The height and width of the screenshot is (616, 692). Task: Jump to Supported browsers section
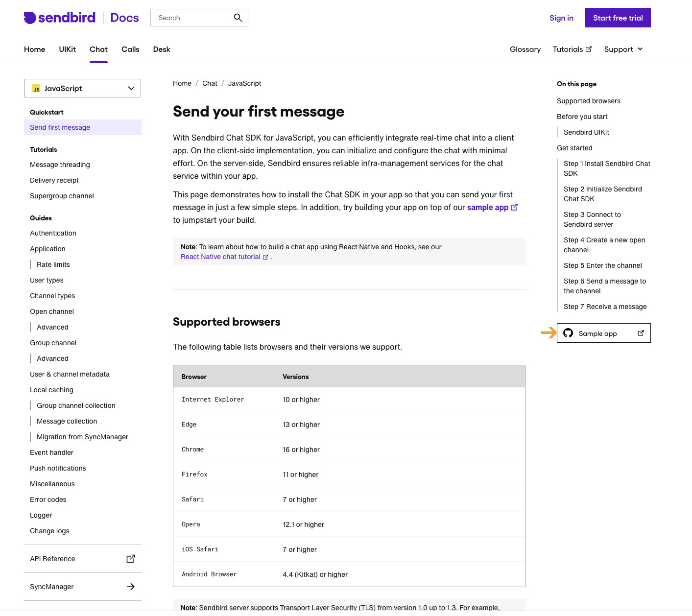click(589, 101)
